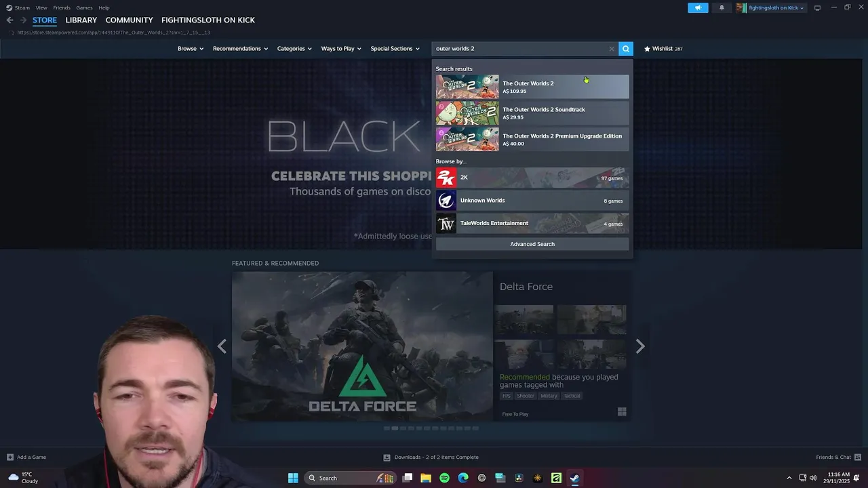Click the Delta Force featured banner image
This screenshot has width=868, height=488.
click(x=362, y=346)
